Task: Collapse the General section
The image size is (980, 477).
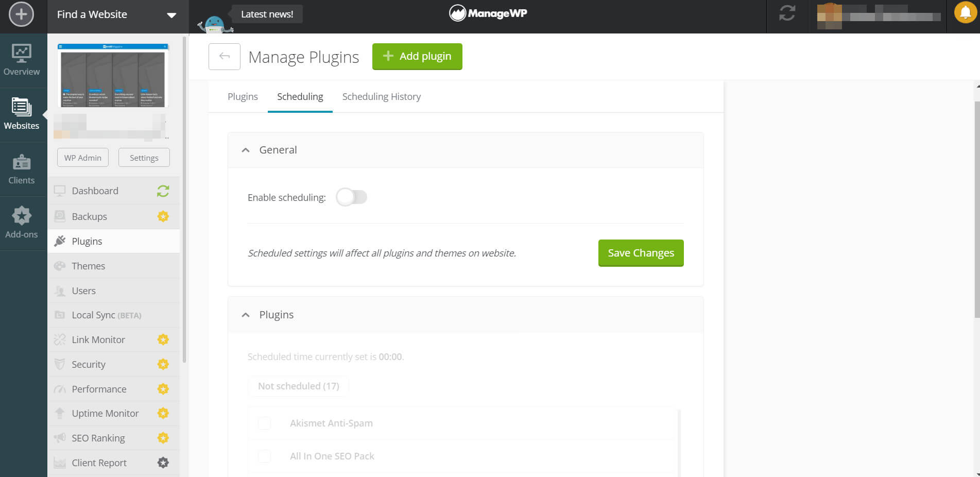Action: point(246,150)
